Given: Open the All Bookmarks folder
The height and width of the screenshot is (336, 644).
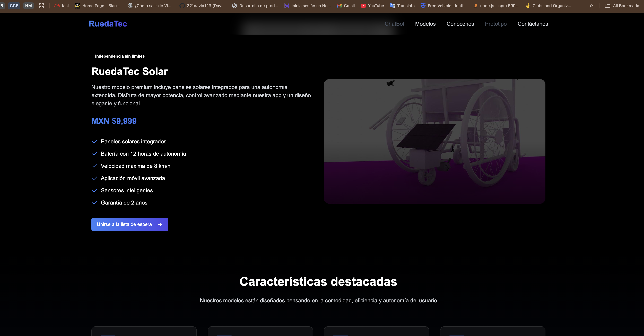Looking at the screenshot, I should click(622, 5).
